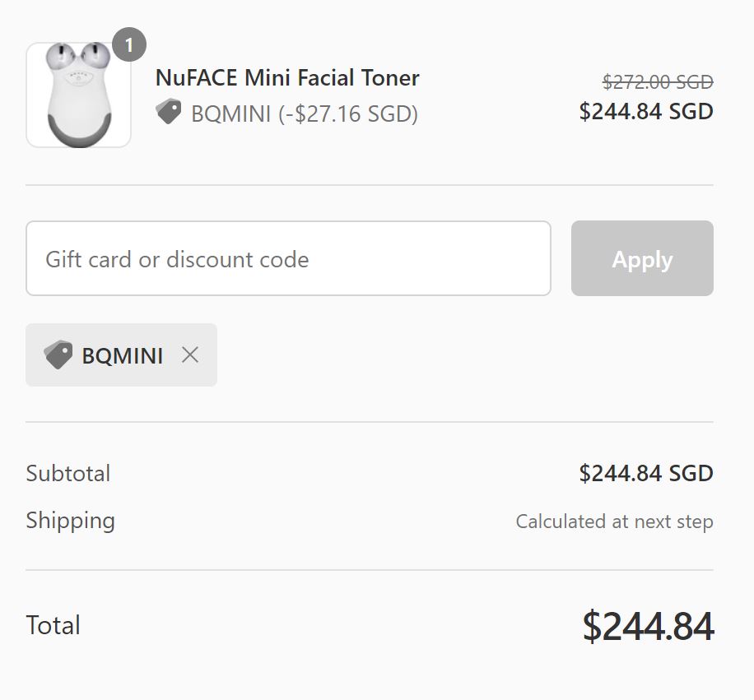Click the NuFACE Mini Facial Toner title
This screenshot has height=700, width=754.
click(287, 78)
